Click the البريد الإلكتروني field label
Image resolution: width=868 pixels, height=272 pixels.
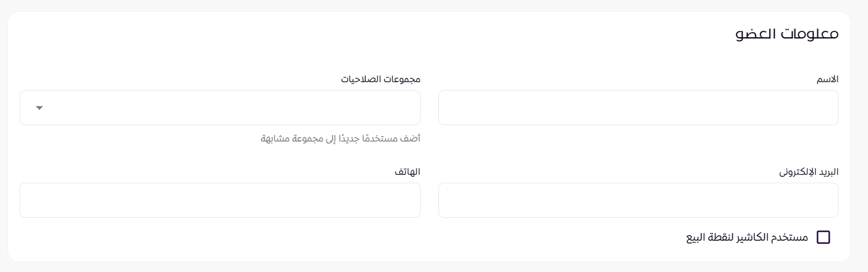[x=809, y=172]
